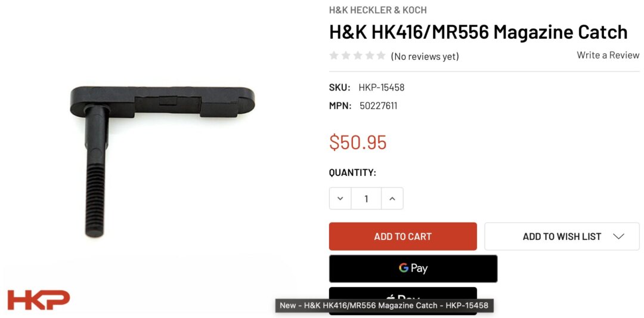Viewport: 644px width, 318px height.
Task: Decrease quantity with down chevron
Action: pos(340,199)
